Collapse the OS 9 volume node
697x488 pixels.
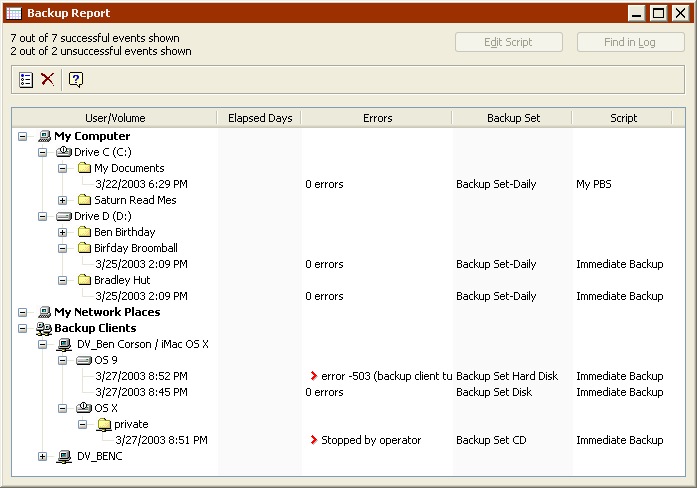(x=62, y=360)
